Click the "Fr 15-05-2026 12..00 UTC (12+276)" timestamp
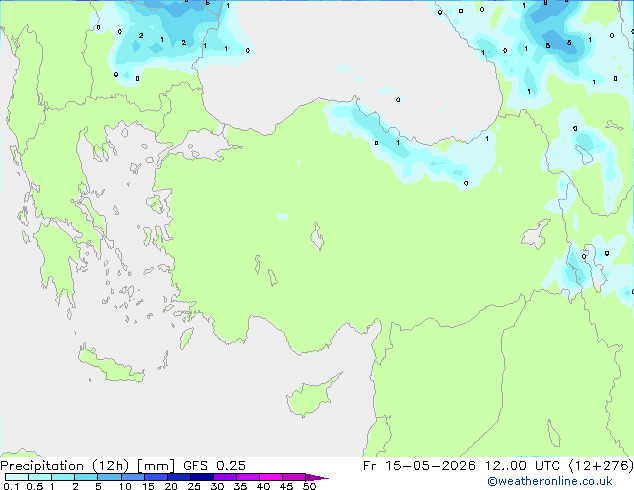 coord(498,466)
